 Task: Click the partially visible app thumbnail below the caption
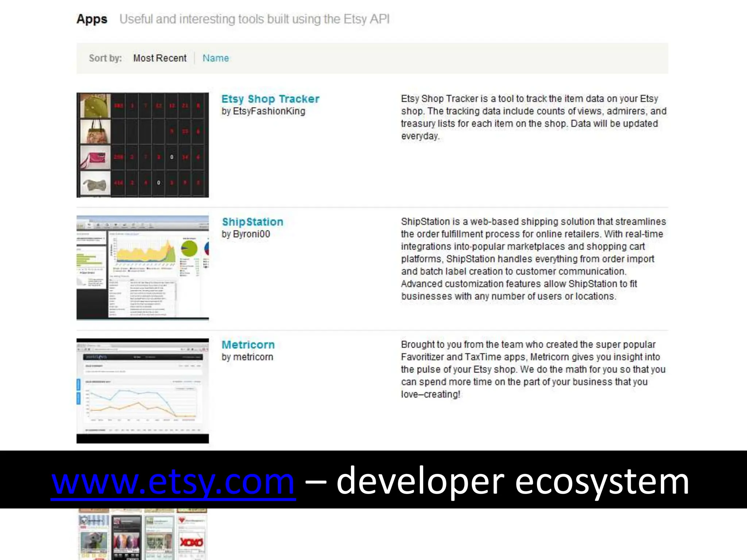pyautogui.click(x=143, y=534)
